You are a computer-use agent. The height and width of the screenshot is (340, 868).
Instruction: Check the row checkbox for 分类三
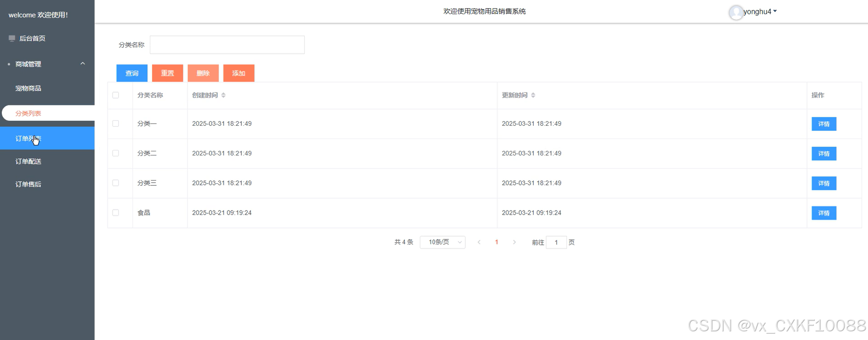click(x=116, y=183)
